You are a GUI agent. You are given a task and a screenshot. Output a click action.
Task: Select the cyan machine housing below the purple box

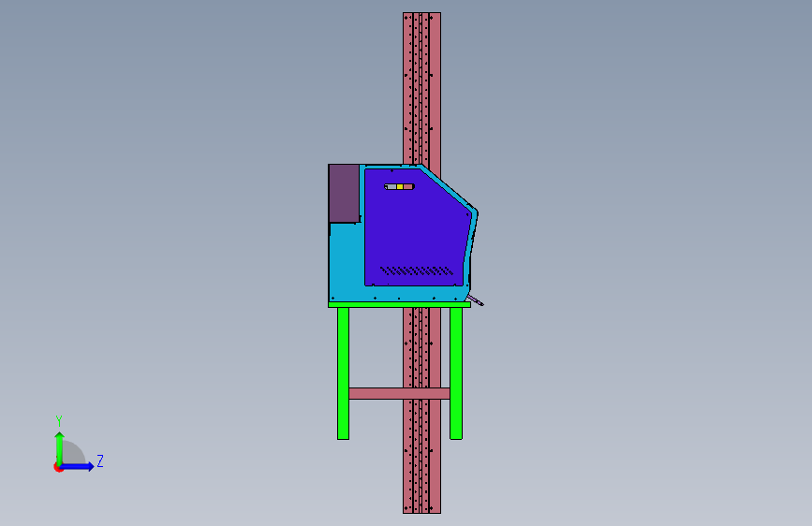click(346, 261)
